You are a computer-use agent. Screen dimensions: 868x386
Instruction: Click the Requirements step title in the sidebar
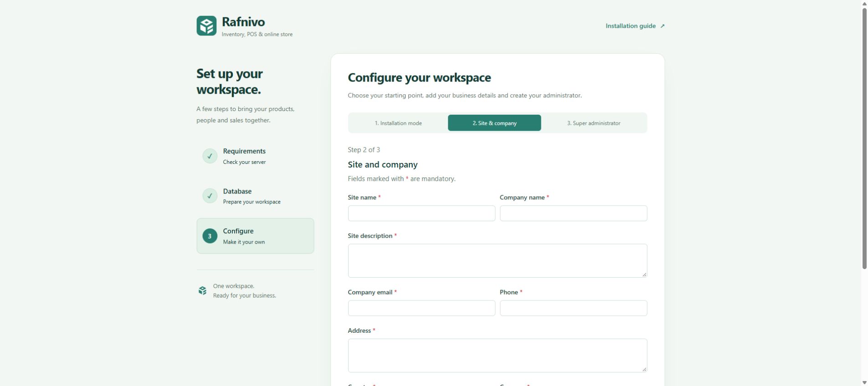tap(244, 151)
